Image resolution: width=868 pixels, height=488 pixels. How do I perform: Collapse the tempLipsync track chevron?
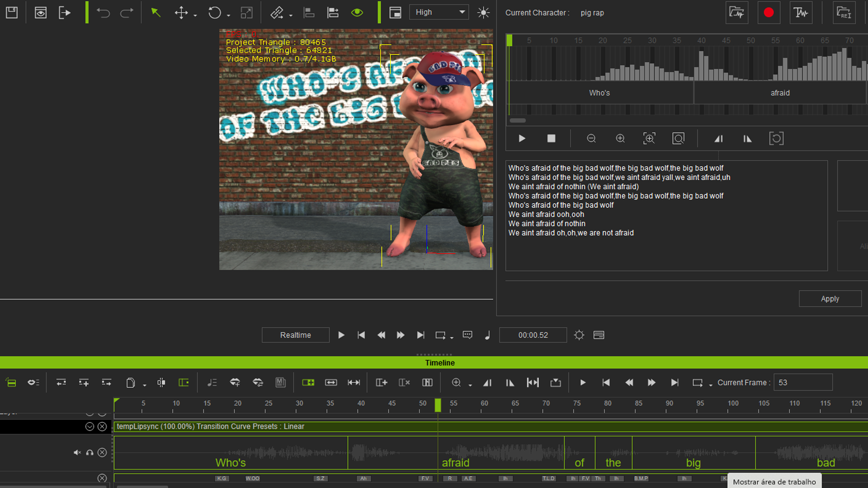click(x=90, y=427)
